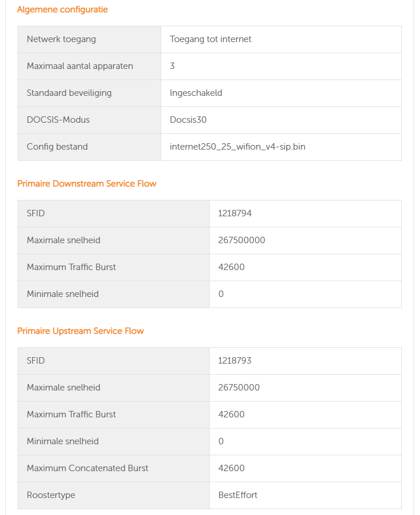The image size is (420, 515).
Task: Click Primaire Downstream Service Flow heading
Action: tap(86, 184)
